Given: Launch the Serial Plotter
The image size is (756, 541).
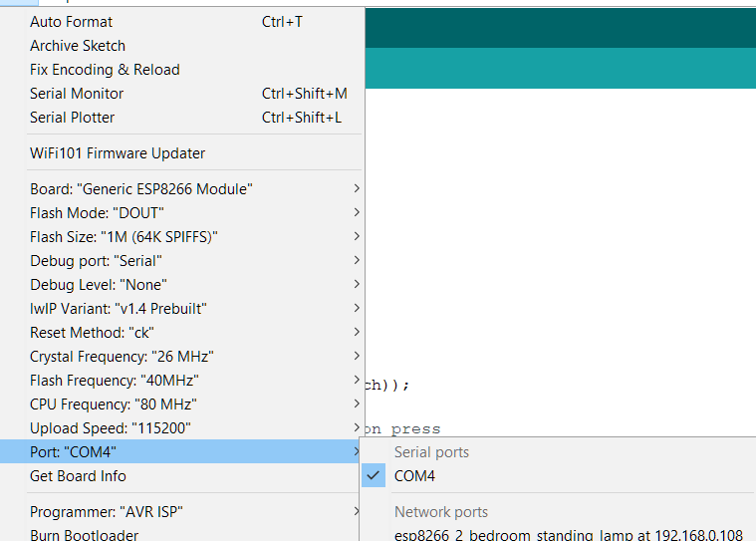Looking at the screenshot, I should [x=72, y=117].
